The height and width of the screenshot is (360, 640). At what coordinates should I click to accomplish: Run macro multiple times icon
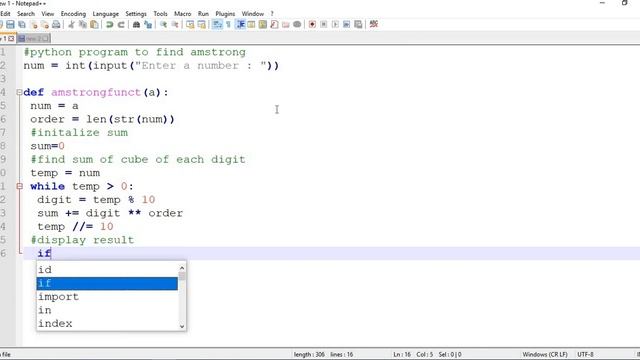point(347,24)
